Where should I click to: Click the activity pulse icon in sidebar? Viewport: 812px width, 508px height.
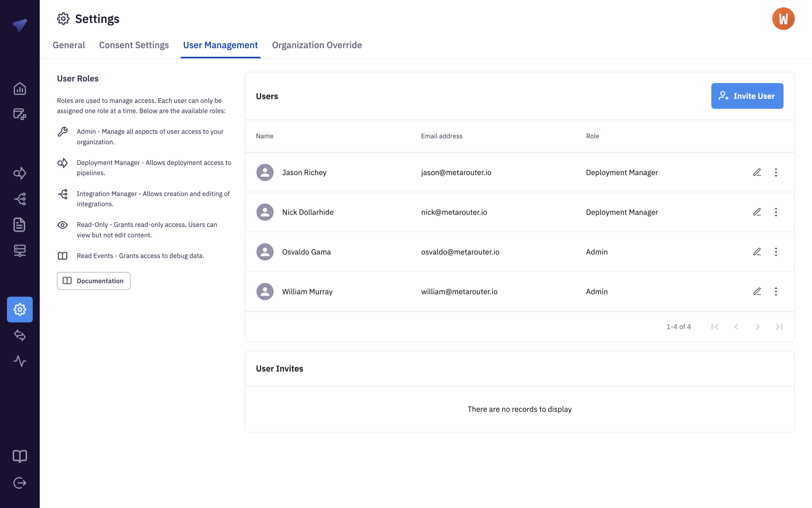pos(20,361)
